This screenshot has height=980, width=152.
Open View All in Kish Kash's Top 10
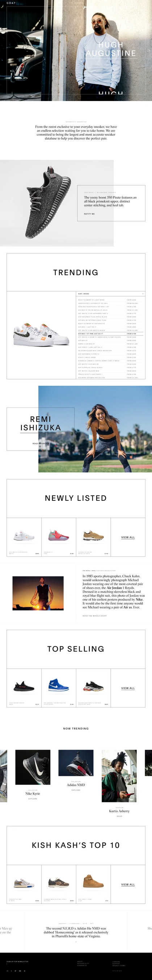(128, 884)
